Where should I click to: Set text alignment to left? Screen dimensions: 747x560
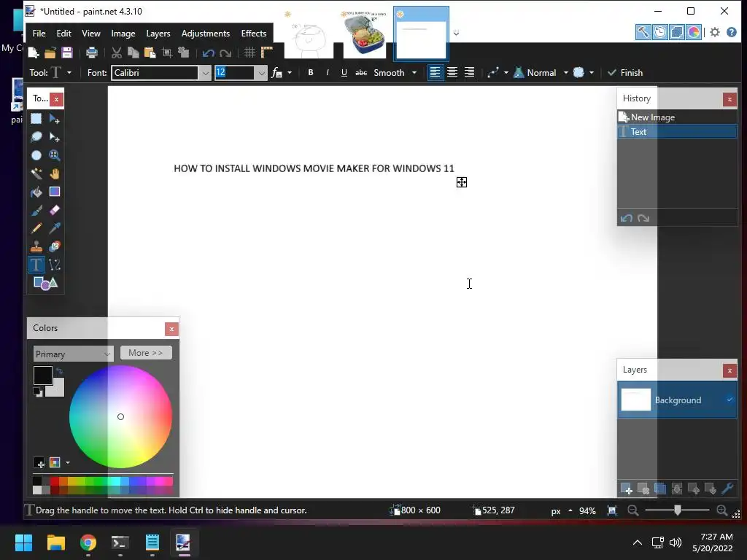click(435, 72)
